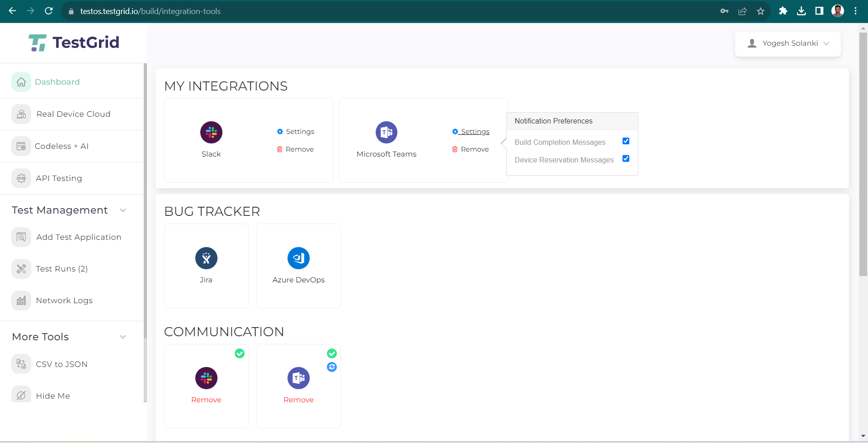The height and width of the screenshot is (443, 868).
Task: Toggle Device Reservation Messages checkbox
Action: [626, 158]
